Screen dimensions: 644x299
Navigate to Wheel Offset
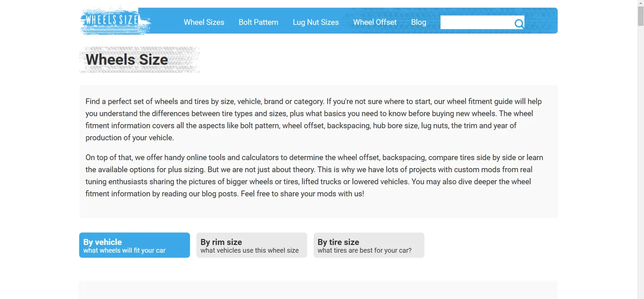pos(375,22)
